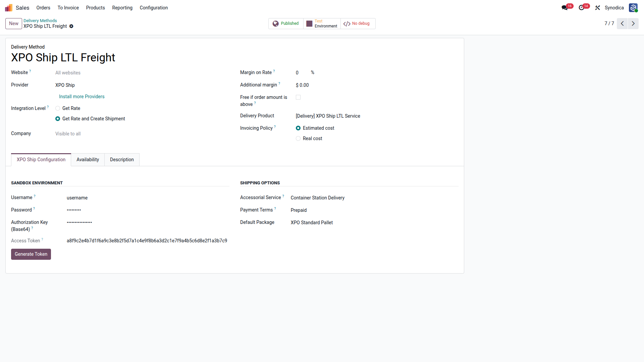Viewport: 644px width, 362px height.
Task: Click help tooltip mark beside Invoicing Policy
Action: [275, 127]
